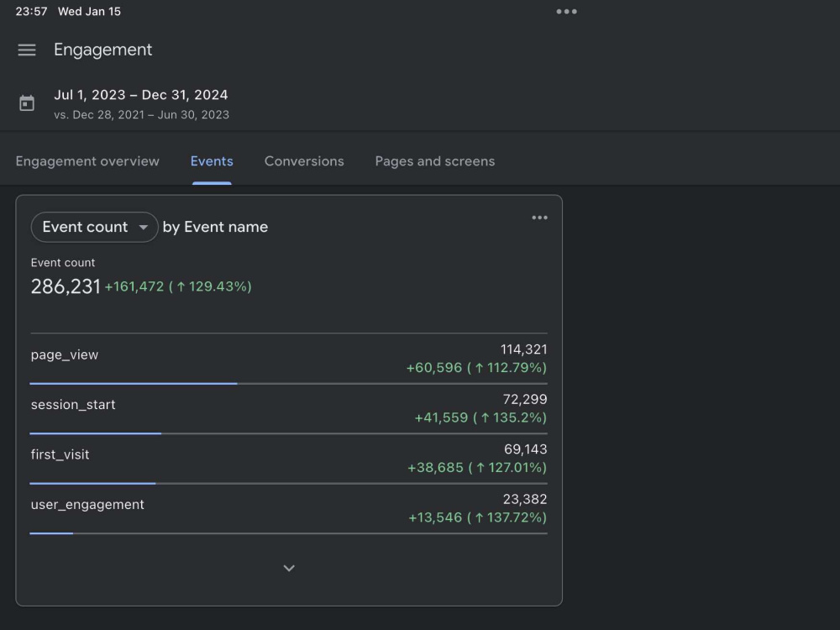The image size is (840, 630).
Task: Click the user_engagement progress bar
Action: pyautogui.click(x=289, y=533)
